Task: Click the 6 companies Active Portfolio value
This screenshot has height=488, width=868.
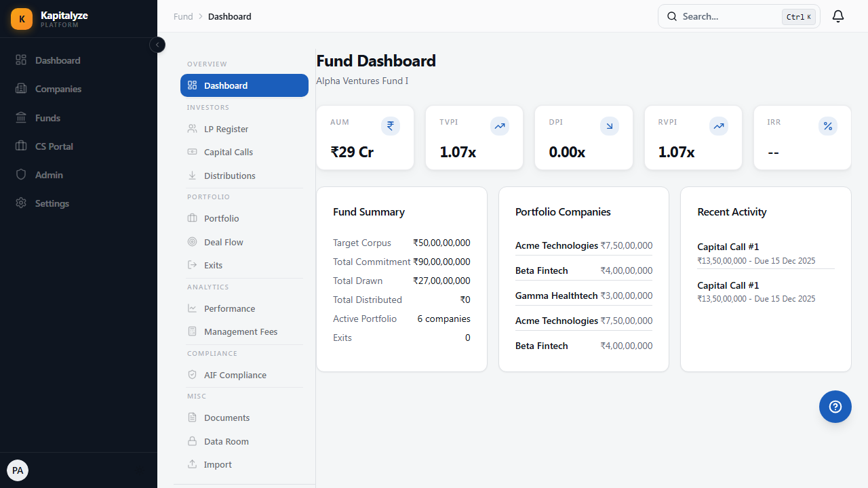Action: tap(444, 319)
